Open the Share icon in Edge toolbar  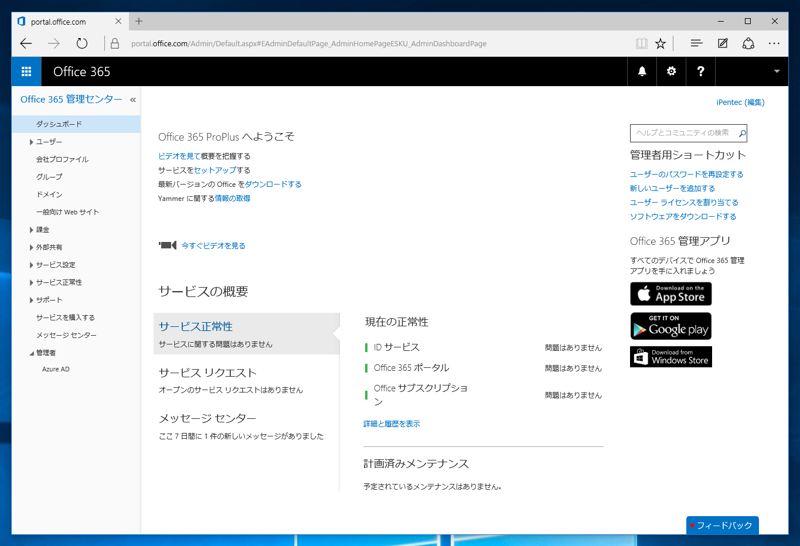pyautogui.click(x=748, y=43)
